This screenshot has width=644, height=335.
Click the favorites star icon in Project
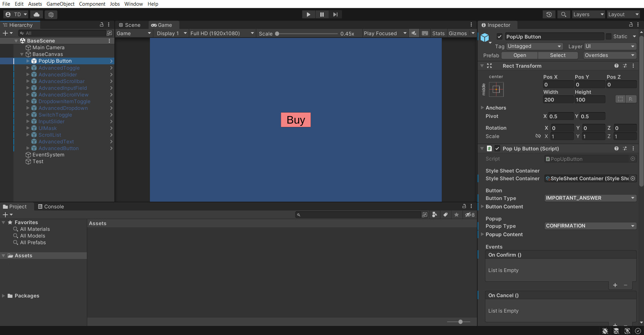pyautogui.click(x=457, y=215)
